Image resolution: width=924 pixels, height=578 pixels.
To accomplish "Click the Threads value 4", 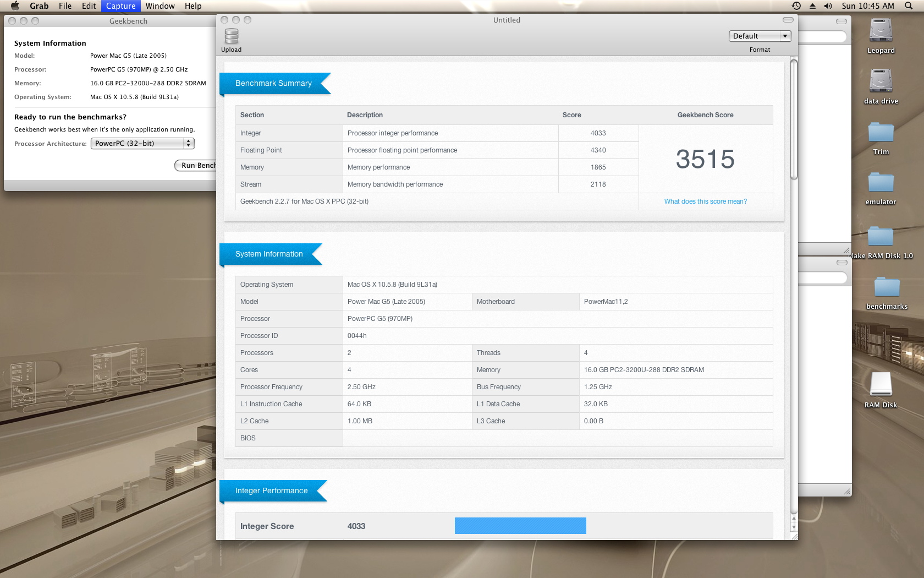I will pyautogui.click(x=586, y=353).
